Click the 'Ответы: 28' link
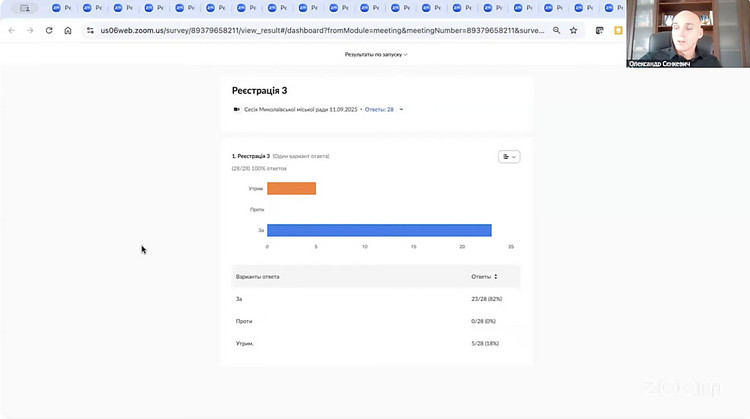Screen dimensions: 750x419 [379, 109]
